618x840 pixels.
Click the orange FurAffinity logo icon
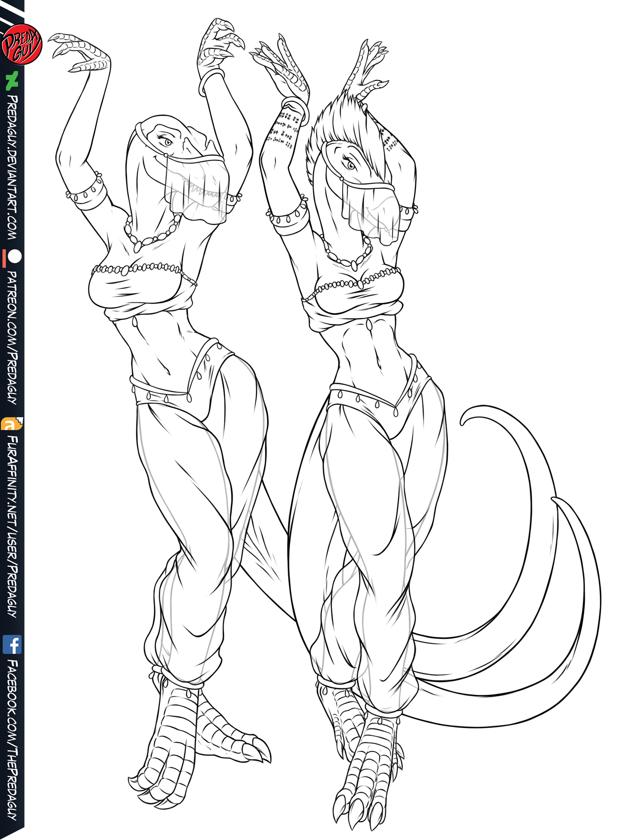coord(12,424)
